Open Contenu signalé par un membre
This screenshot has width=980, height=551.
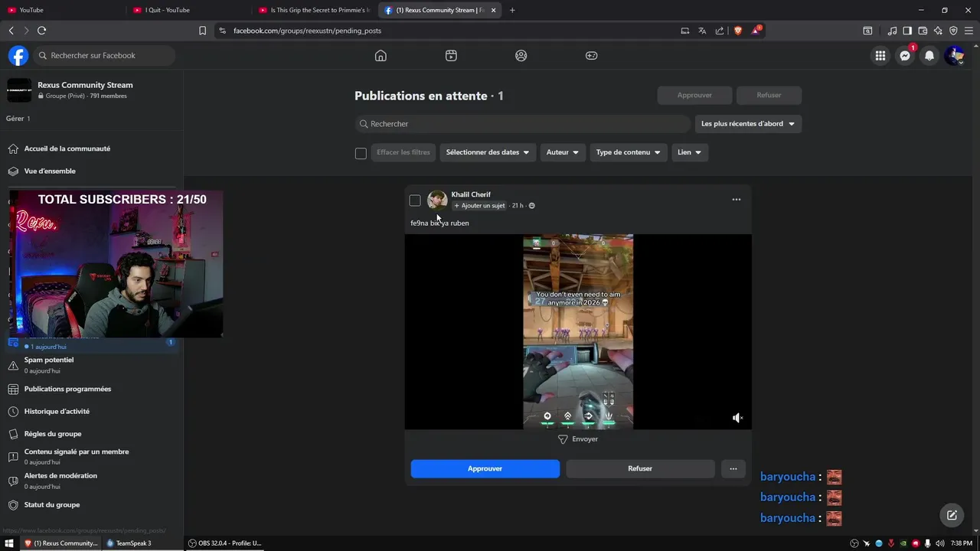(x=77, y=456)
